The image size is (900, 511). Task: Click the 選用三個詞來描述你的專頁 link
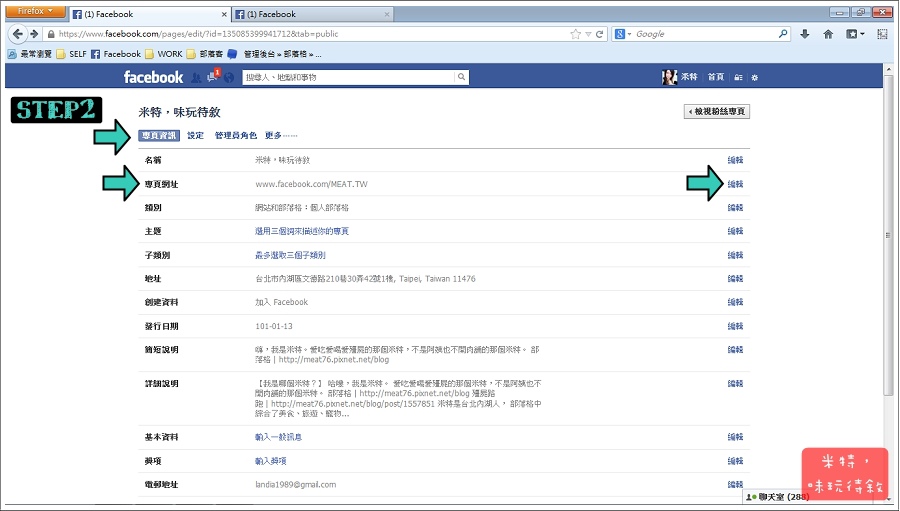pyautogui.click(x=302, y=231)
